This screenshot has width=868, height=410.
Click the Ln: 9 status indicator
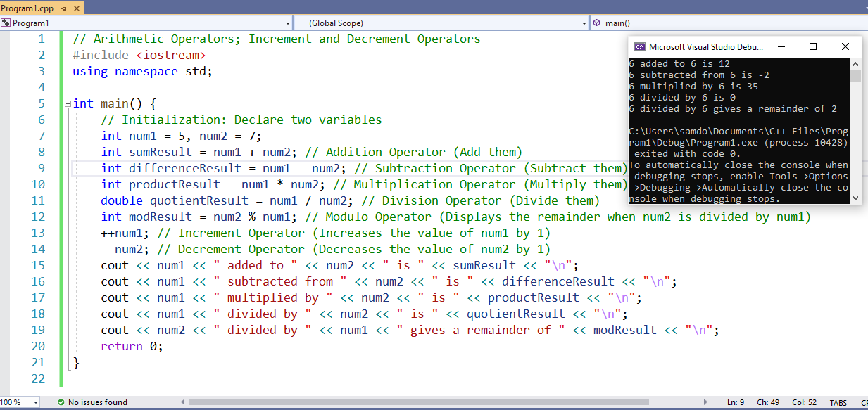[x=736, y=403]
